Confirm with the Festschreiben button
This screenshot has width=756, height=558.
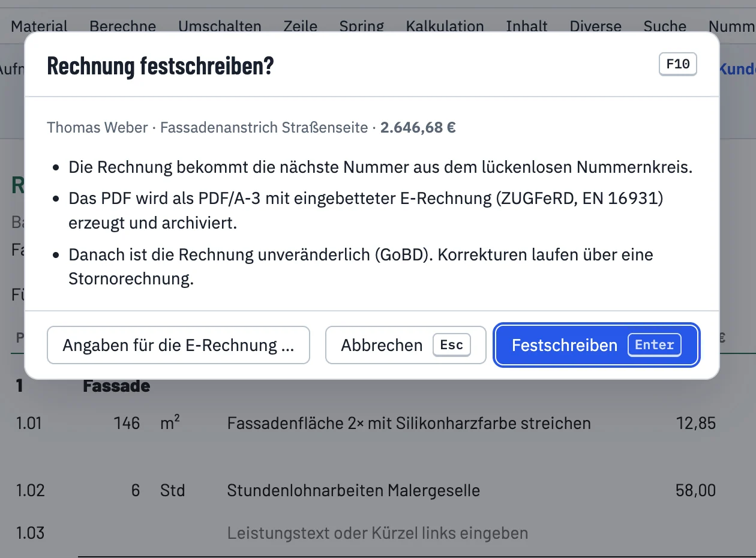pyautogui.click(x=597, y=345)
